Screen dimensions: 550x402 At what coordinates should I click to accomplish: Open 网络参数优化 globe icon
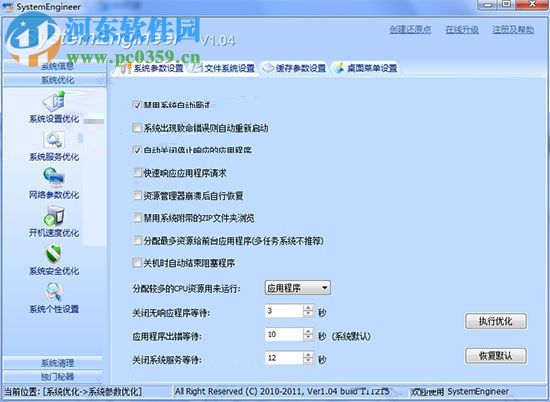pyautogui.click(x=54, y=177)
